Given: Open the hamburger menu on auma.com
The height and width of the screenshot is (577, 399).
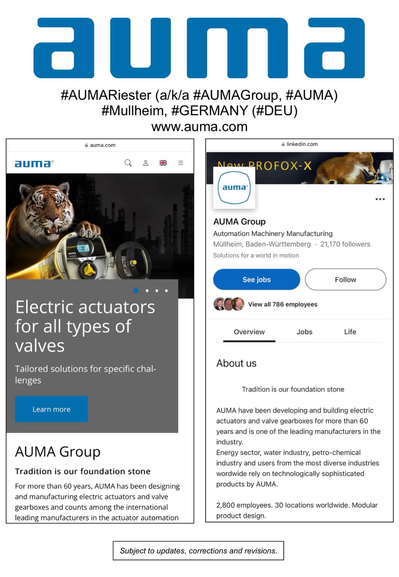Looking at the screenshot, I should 181,163.
